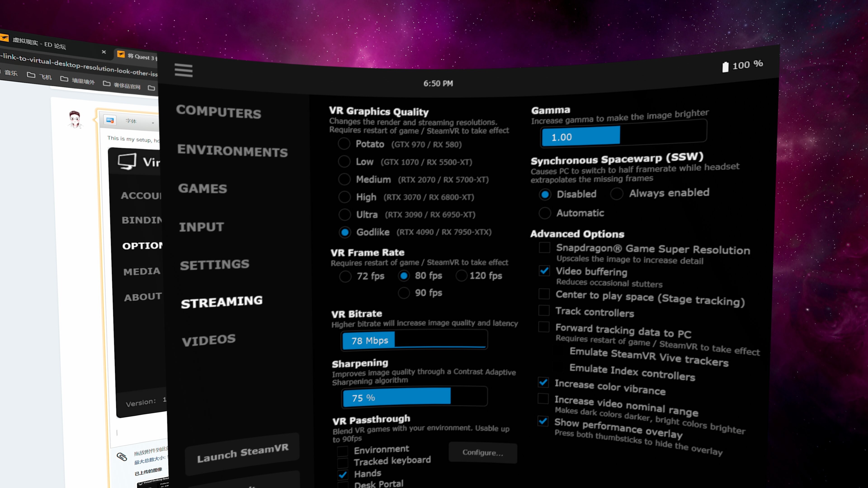Viewport: 868px width, 488px height.
Task: Enable Forward tracking data to PC
Action: pyautogui.click(x=543, y=327)
